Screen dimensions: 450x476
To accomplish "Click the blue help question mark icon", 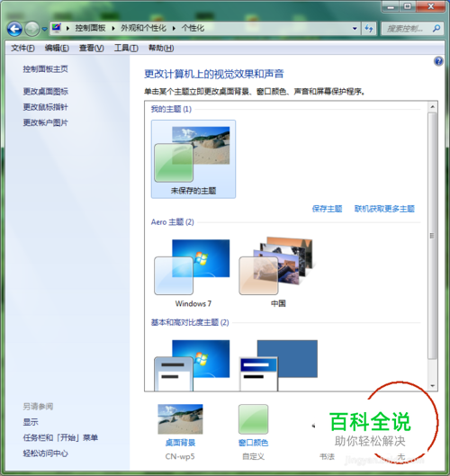I will click(438, 61).
